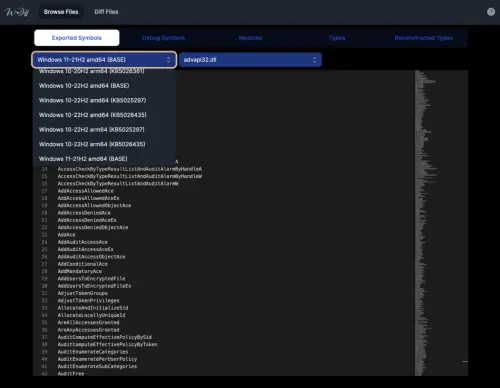Click the AuditComputeEffectivePolicyByToken line
The image size is (500, 388).
pos(107,345)
